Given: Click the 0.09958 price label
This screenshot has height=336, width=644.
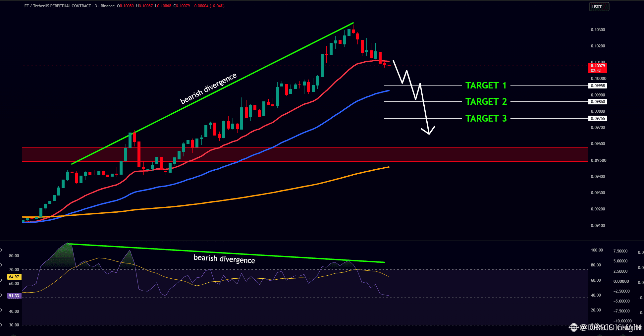Looking at the screenshot, I should pyautogui.click(x=598, y=86).
